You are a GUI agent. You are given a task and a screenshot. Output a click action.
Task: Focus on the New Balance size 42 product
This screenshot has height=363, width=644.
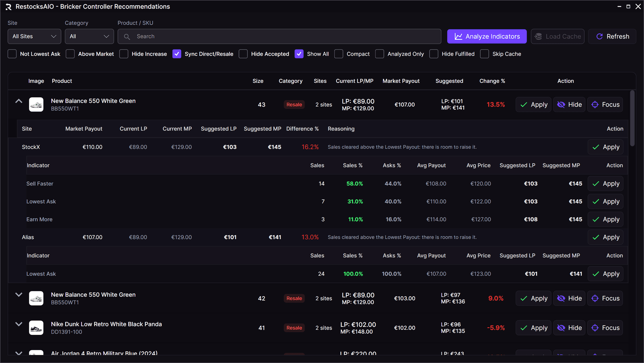(605, 298)
